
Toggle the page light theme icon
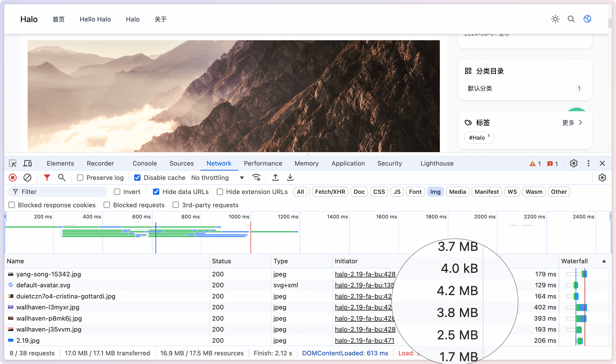tap(555, 19)
